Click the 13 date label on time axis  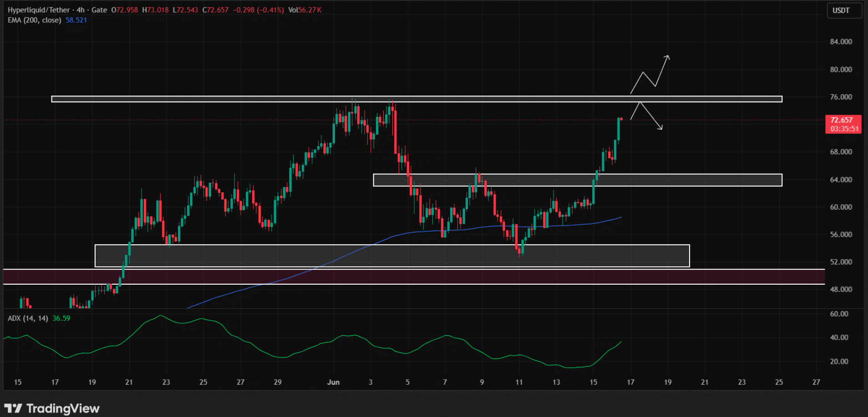point(556,382)
